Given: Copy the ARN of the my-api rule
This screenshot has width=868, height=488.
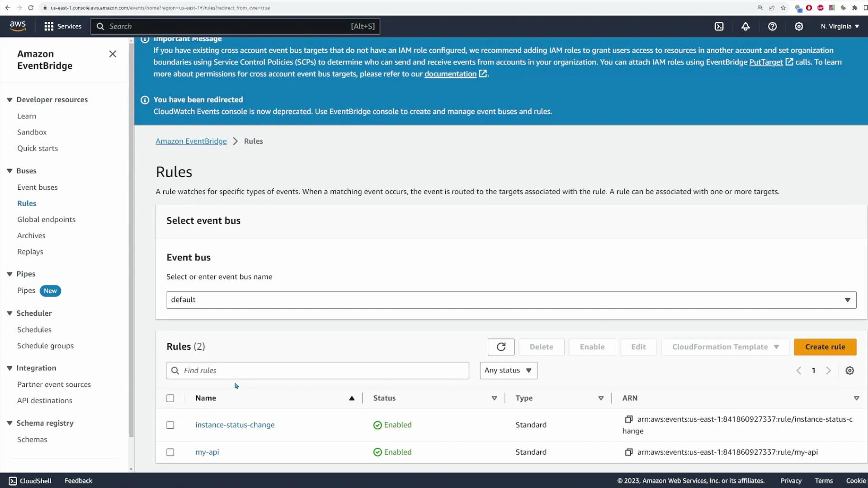Looking at the screenshot, I should click(x=628, y=452).
